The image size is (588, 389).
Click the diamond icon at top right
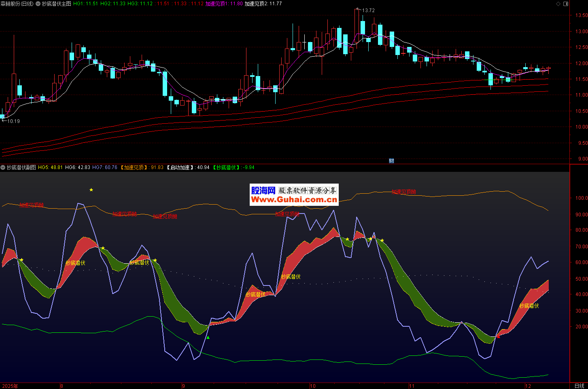coord(558,4)
